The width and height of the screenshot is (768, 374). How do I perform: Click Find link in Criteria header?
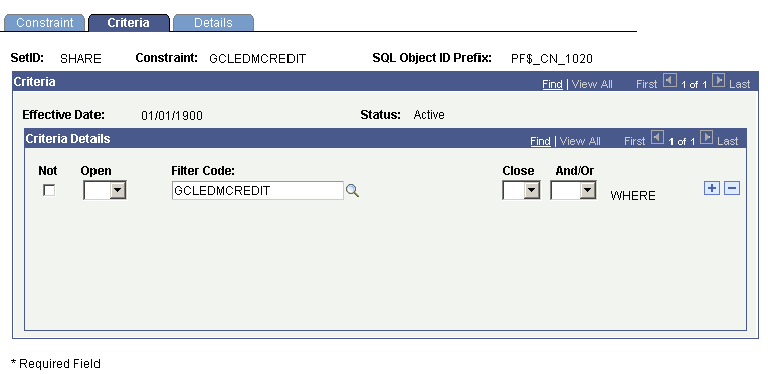click(552, 84)
